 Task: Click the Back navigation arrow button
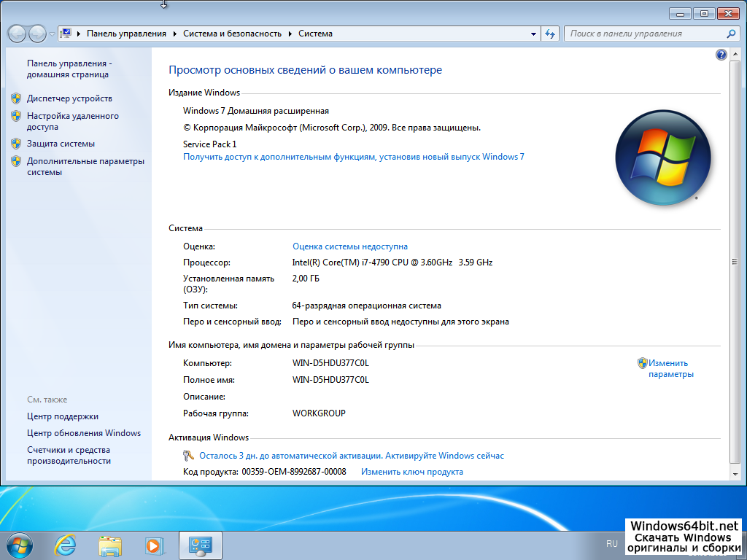(x=18, y=34)
